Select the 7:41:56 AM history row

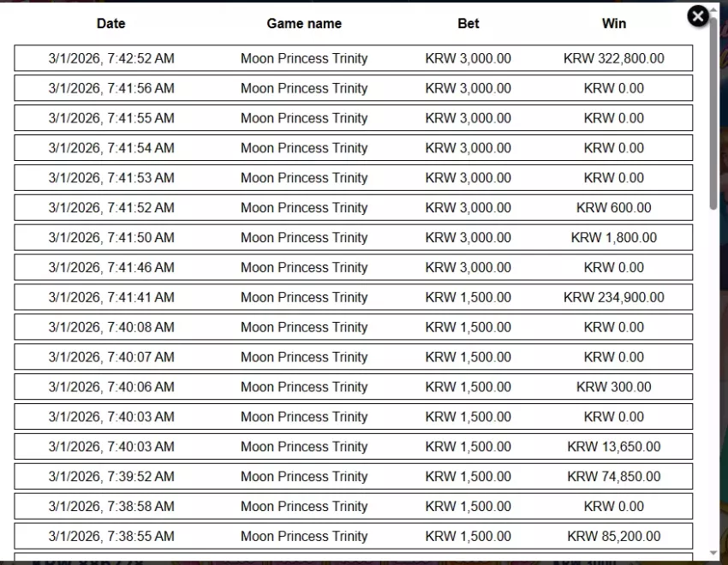point(354,88)
